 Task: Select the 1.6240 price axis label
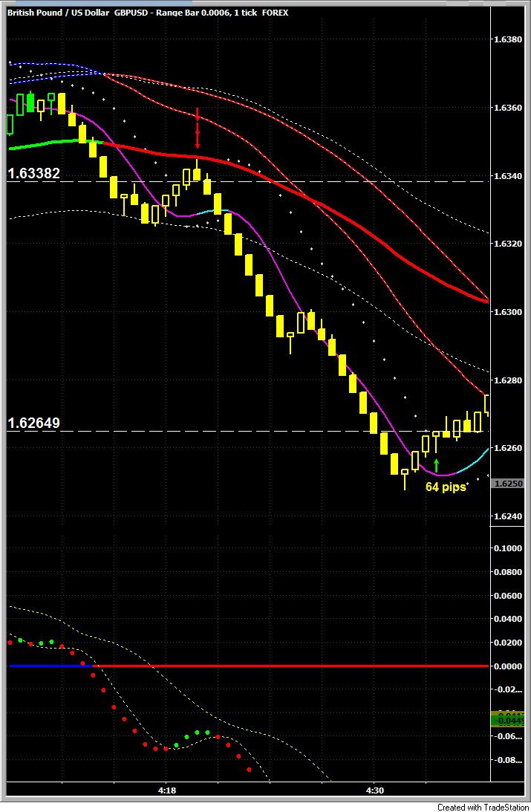click(508, 516)
